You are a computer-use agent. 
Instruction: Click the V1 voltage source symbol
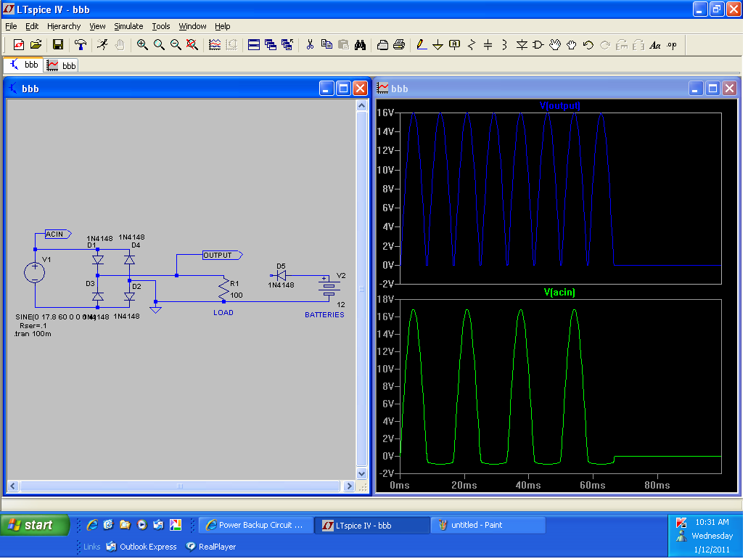(35, 272)
